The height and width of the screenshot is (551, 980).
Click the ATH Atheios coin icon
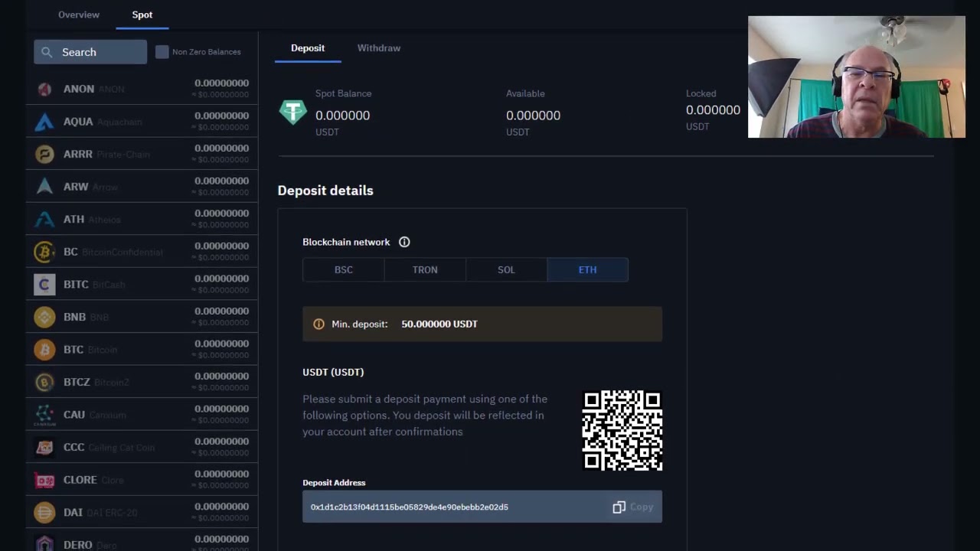pos(44,219)
